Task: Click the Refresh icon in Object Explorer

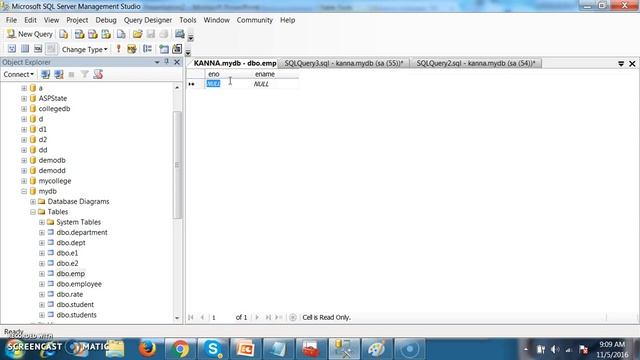Action: 98,74
